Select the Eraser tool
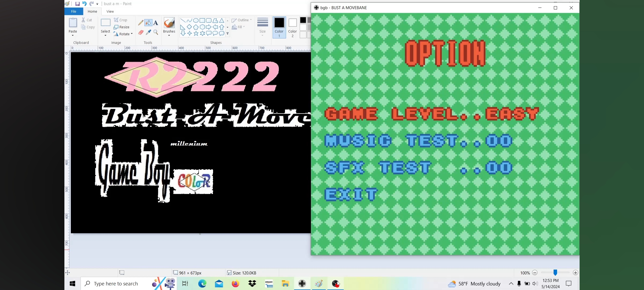The image size is (644, 290). pos(141,32)
